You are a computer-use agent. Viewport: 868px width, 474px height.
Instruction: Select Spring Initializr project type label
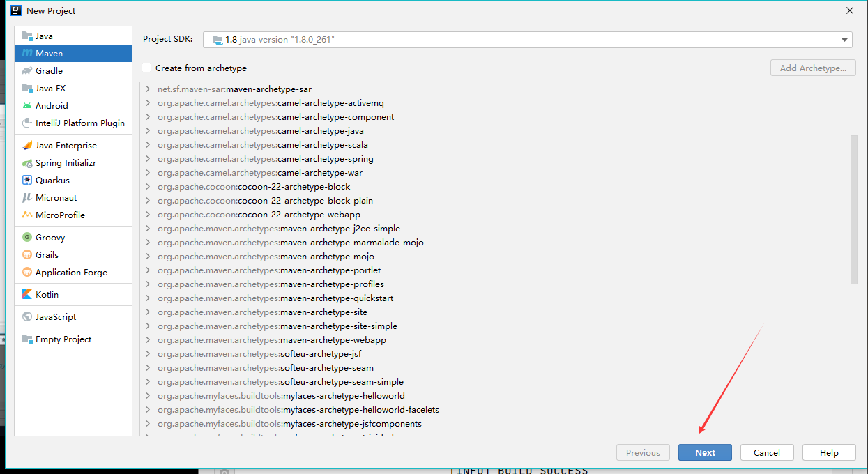point(66,162)
